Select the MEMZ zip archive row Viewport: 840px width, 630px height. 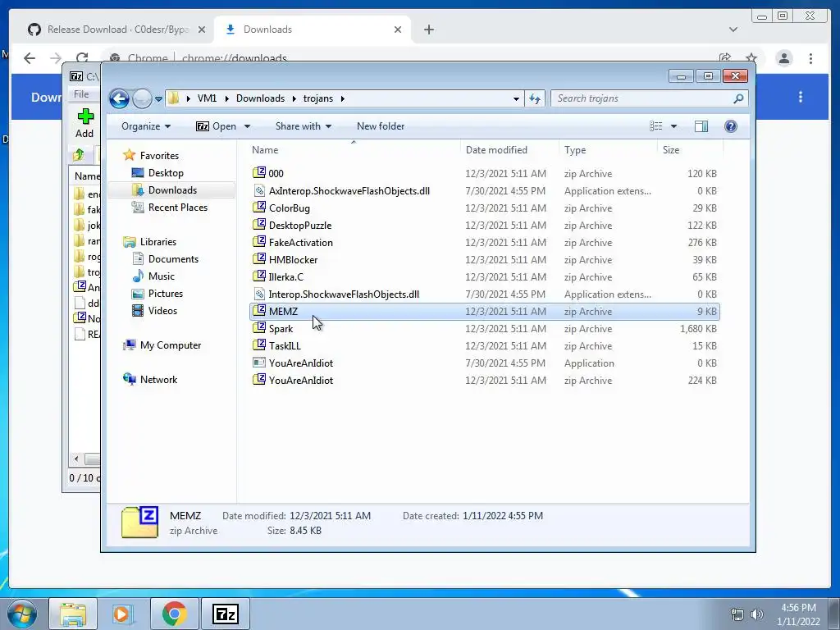pos(485,311)
